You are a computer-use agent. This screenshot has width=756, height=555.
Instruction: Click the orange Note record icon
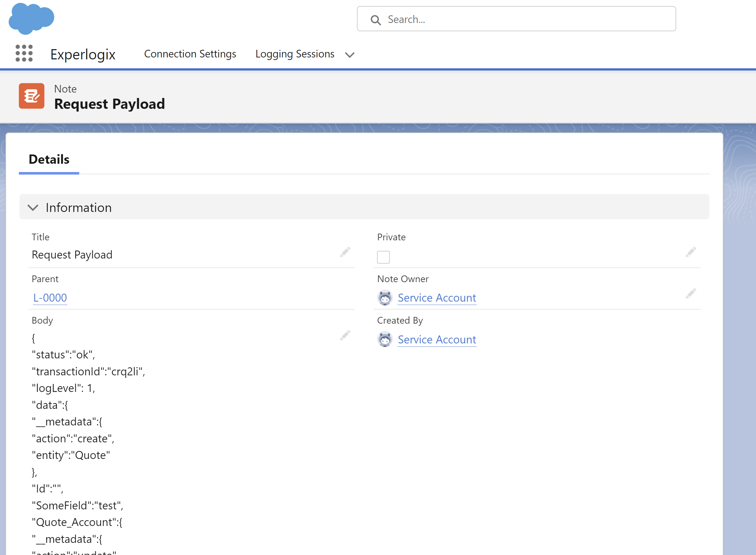[x=32, y=96]
